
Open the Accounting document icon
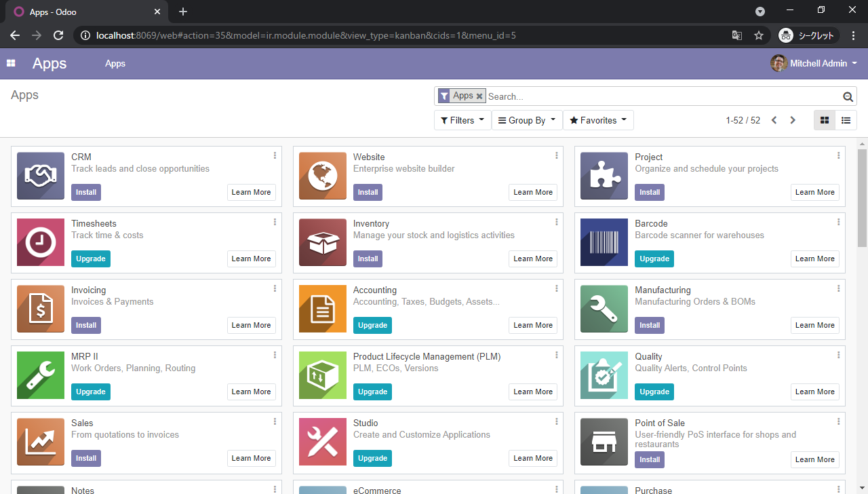click(x=323, y=309)
